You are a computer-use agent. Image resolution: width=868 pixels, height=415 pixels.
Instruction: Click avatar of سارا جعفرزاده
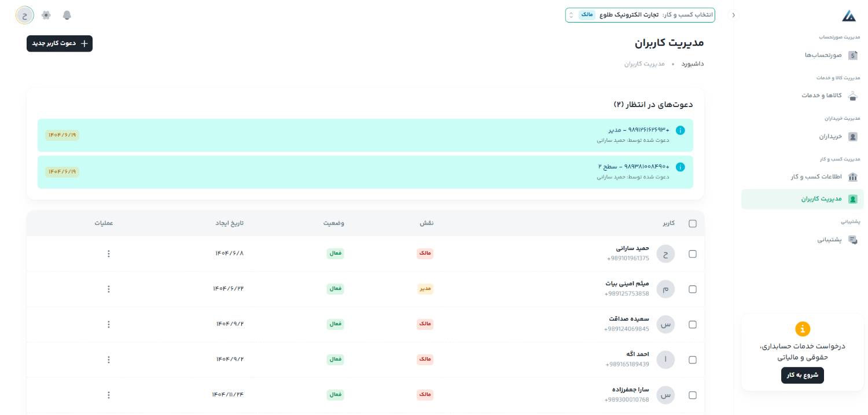point(665,395)
